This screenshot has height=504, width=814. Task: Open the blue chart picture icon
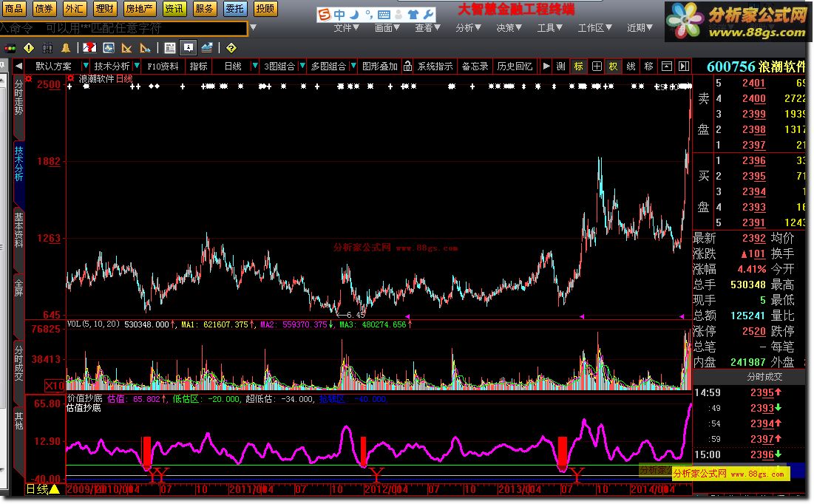click(109, 48)
